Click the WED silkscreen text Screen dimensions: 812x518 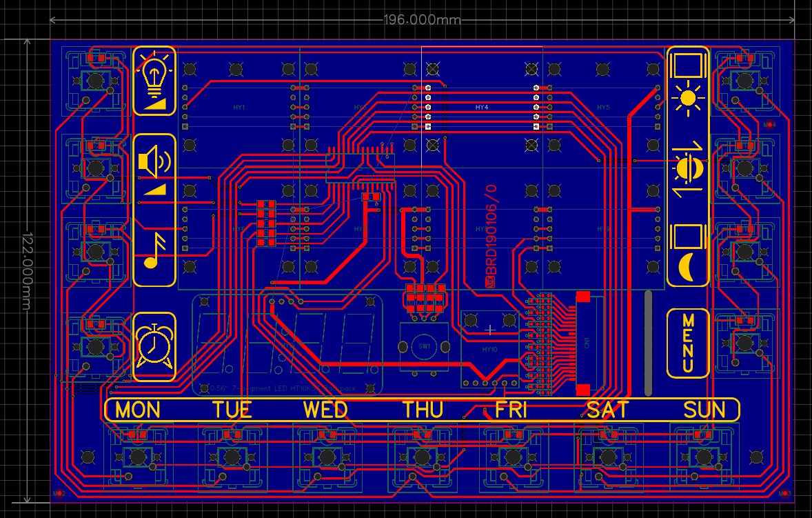click(326, 410)
